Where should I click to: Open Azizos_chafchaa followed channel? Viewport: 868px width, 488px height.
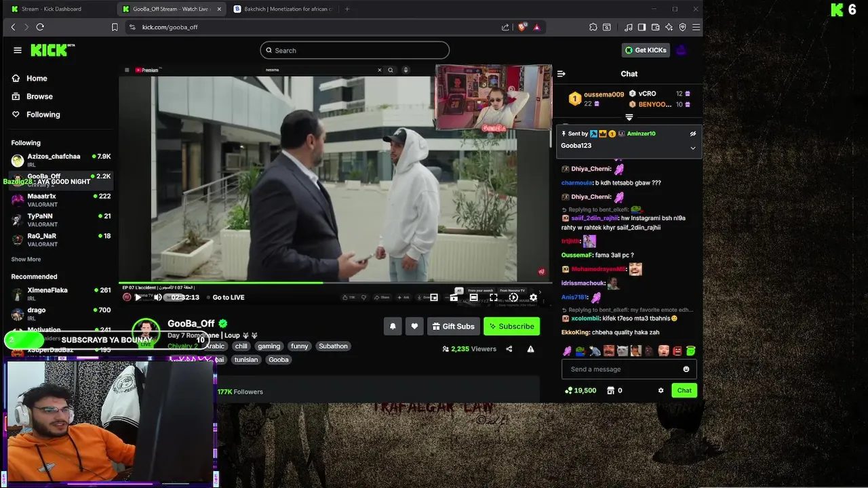(60, 160)
